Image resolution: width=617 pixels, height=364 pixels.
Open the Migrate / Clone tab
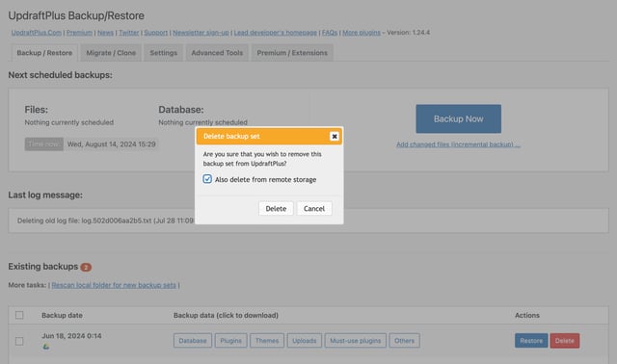coord(111,53)
